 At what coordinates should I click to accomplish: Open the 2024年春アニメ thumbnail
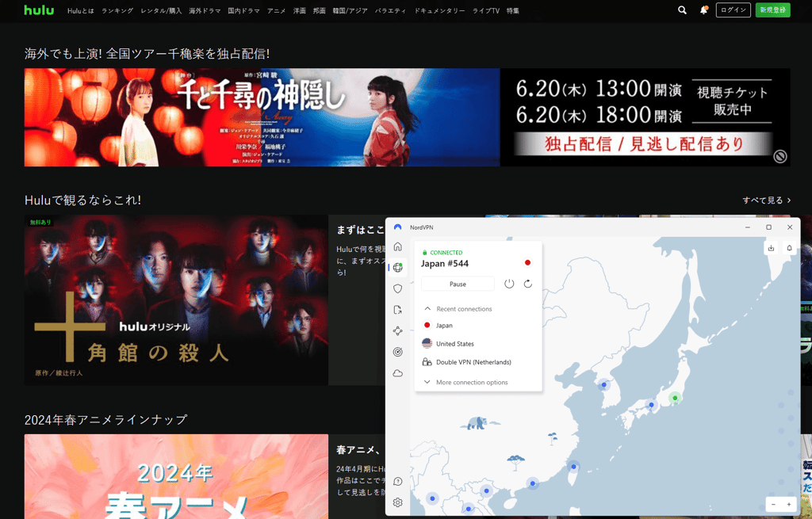pyautogui.click(x=176, y=476)
